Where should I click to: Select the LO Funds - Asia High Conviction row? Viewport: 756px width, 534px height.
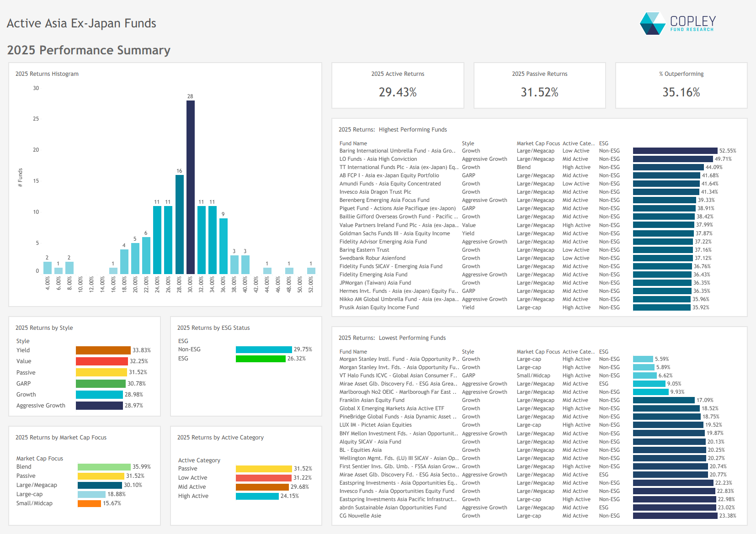(378, 159)
